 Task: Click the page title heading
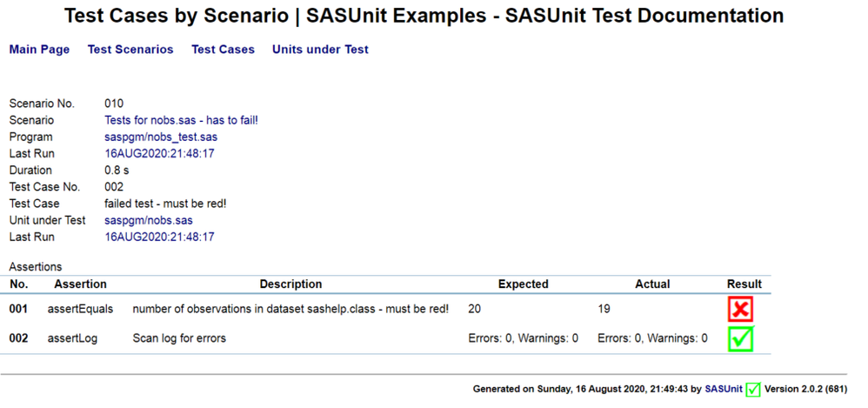tap(424, 16)
